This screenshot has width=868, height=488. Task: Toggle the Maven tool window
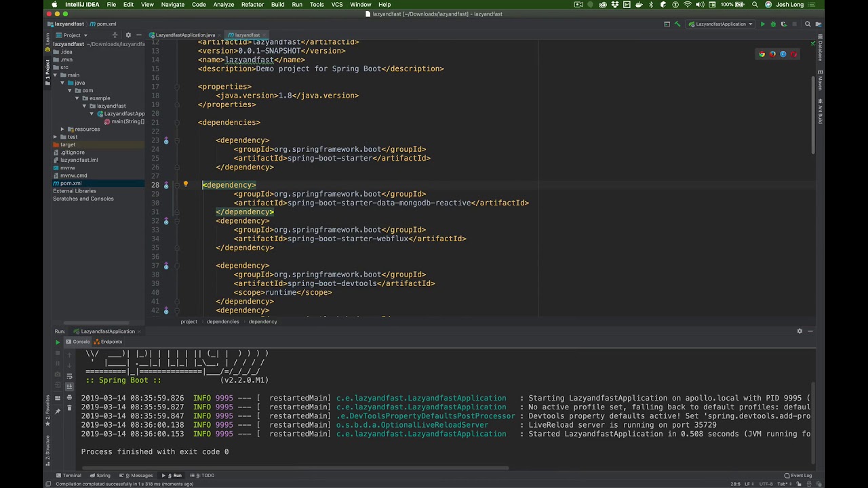pos(820,80)
